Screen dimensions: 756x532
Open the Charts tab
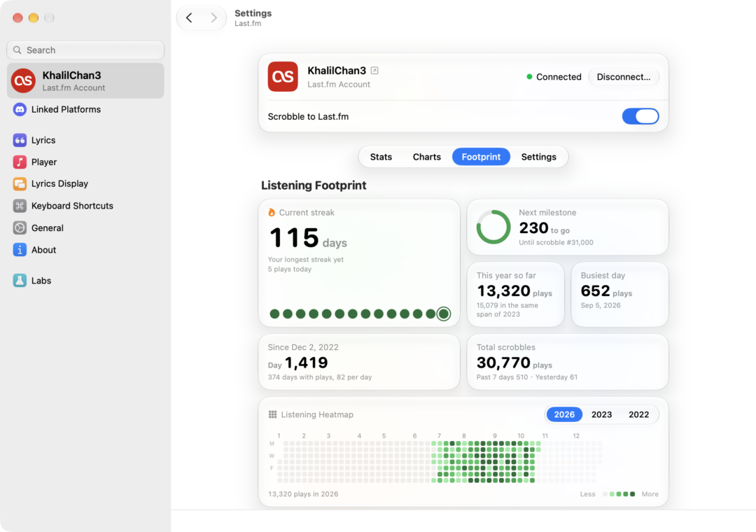[427, 157]
